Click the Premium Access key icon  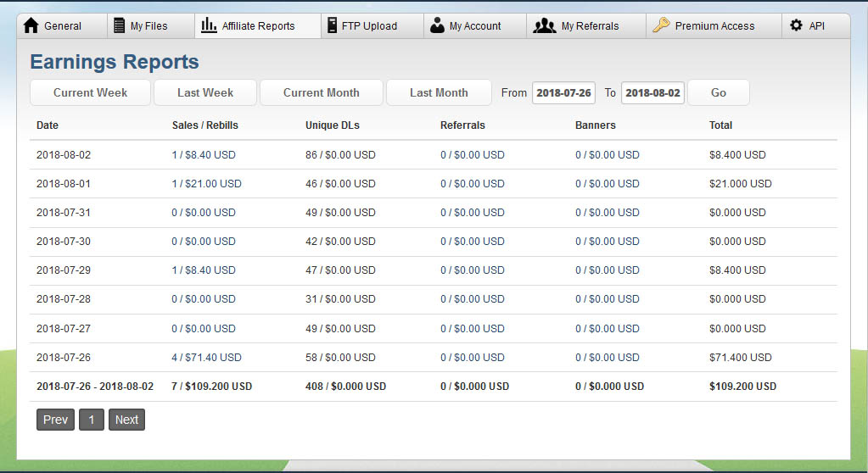[661, 25]
